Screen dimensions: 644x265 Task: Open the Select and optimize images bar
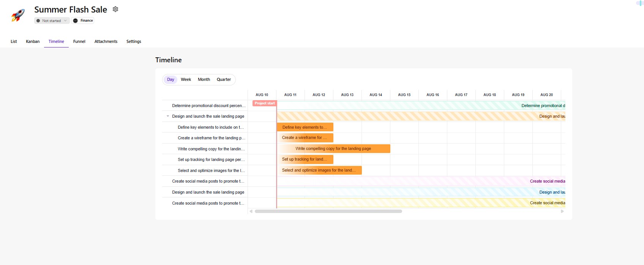tap(319, 170)
